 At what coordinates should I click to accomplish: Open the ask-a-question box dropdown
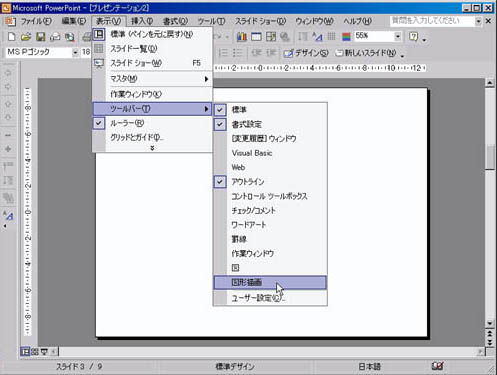[x=478, y=21]
